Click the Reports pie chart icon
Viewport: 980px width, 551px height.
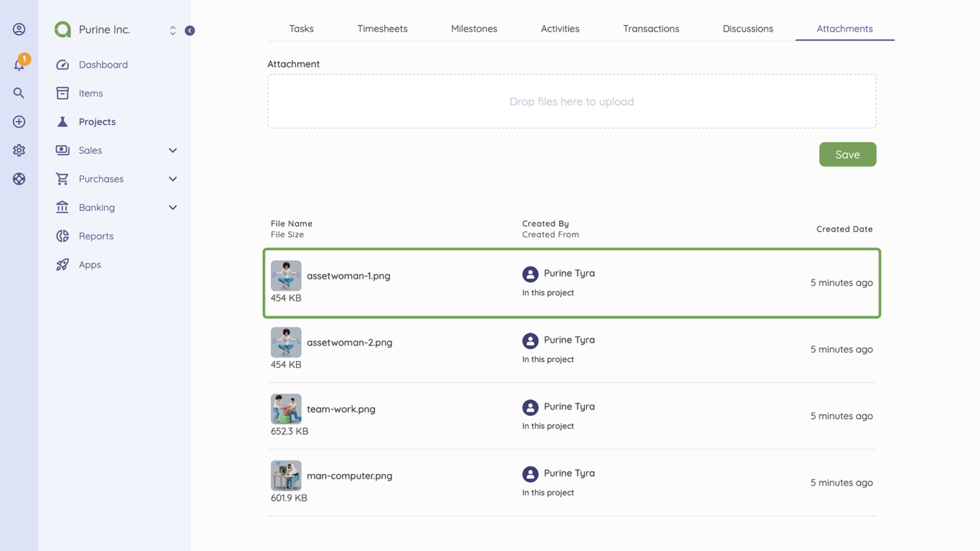click(x=63, y=236)
